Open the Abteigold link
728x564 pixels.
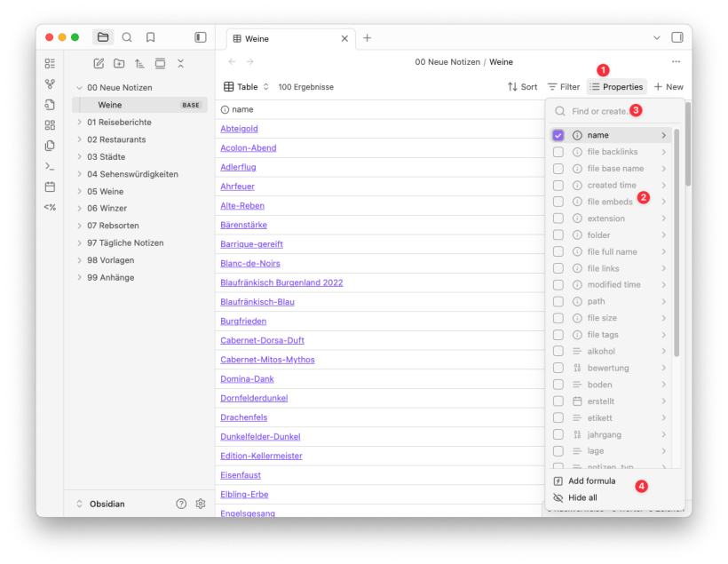[239, 129]
